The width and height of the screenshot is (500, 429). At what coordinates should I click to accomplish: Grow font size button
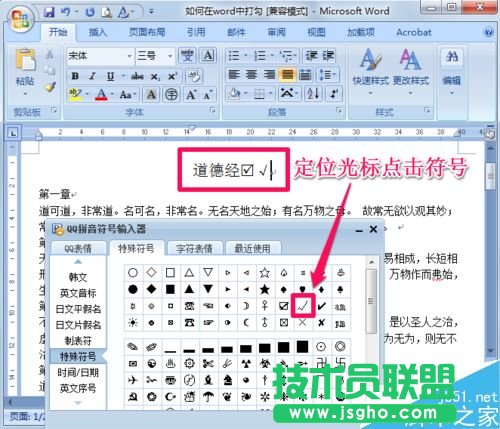191,95
